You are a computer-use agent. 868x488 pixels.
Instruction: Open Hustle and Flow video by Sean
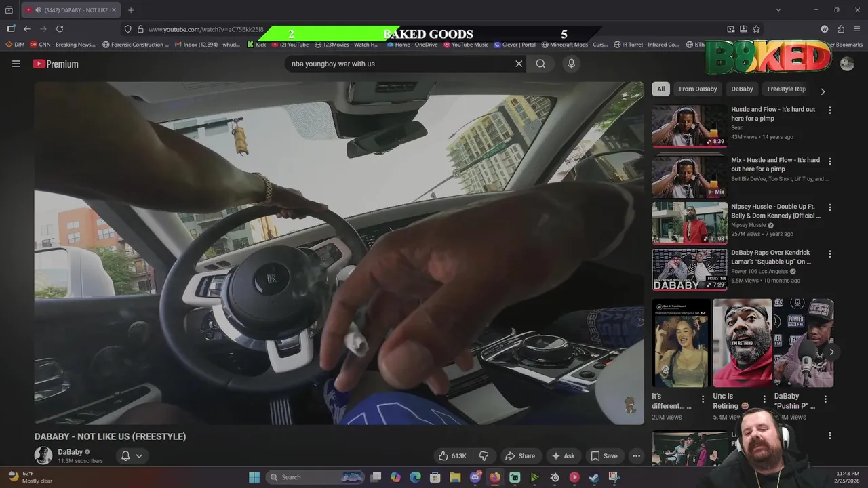click(x=773, y=114)
